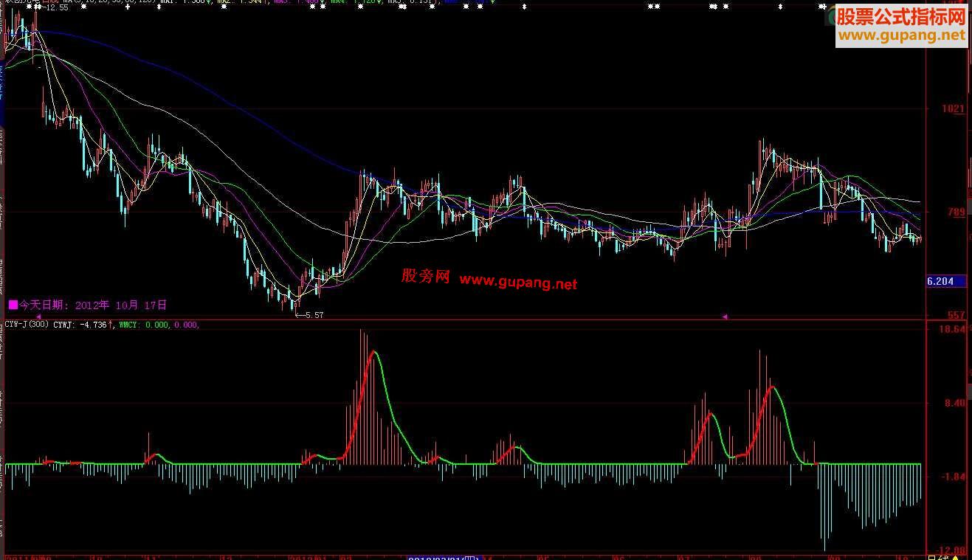Open the www.gupang.net link in the watermark

pos(517,281)
